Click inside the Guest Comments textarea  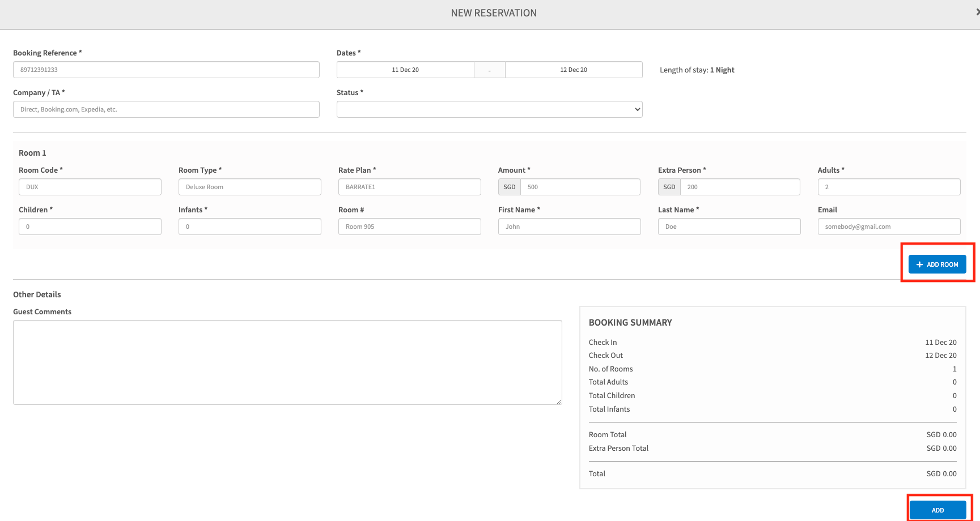pos(287,362)
